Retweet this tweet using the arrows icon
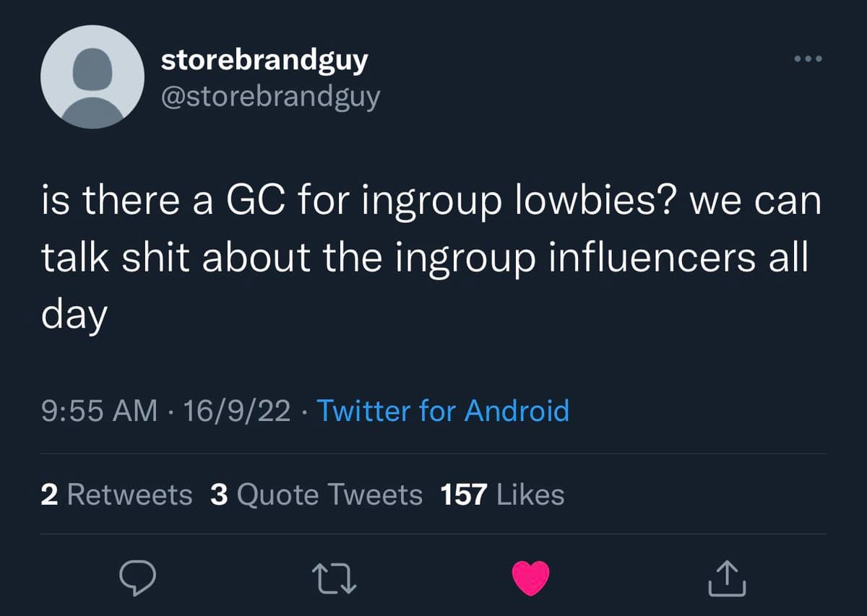Screen dimensions: 867x616 [x=335, y=578]
